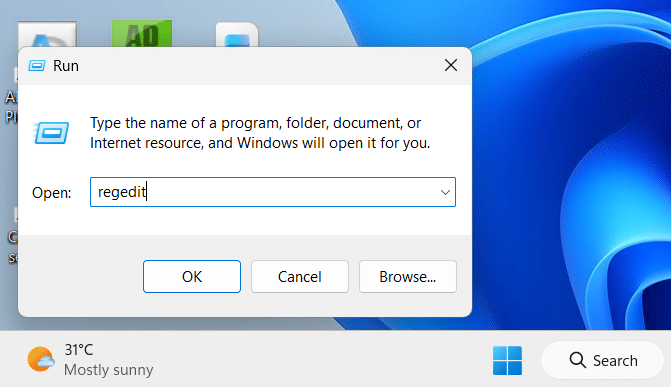The image size is (671, 387).
Task: Click the large Run icon beside the description
Action: [x=51, y=133]
